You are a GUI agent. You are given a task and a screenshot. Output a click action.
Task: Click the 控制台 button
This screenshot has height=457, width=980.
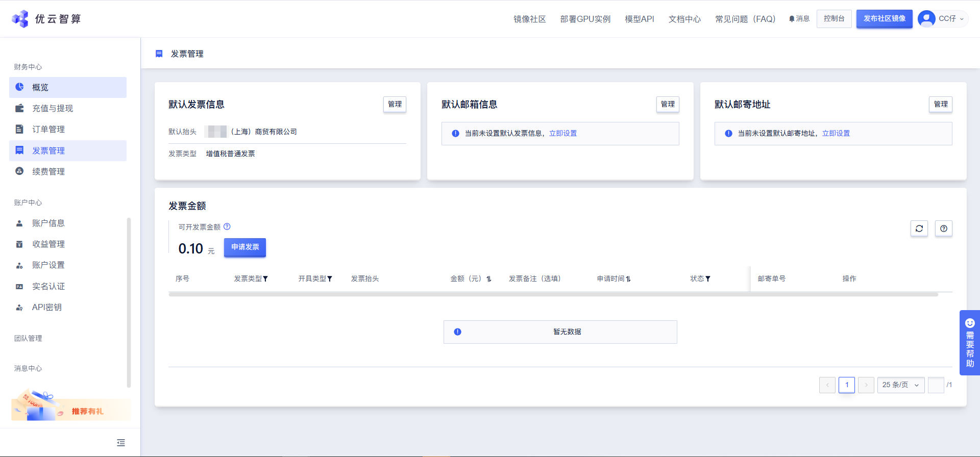834,19
